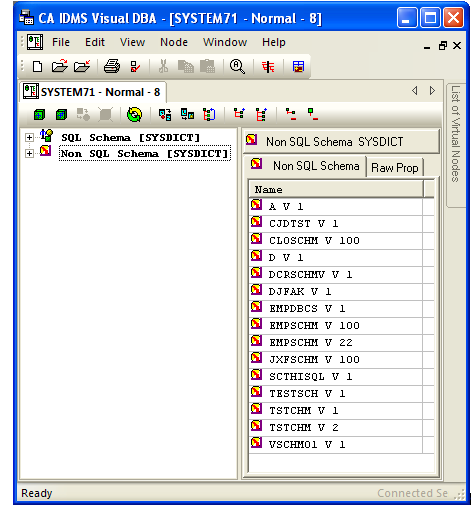Select the SYSTEM71 - Normal - 8 document tab
Screen dimensions: 471x506
pos(93,92)
